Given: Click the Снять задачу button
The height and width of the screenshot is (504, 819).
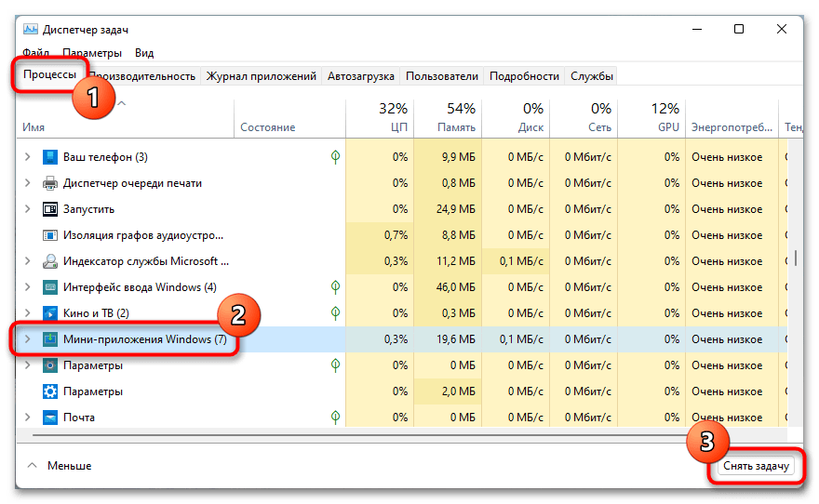Looking at the screenshot, I should coord(756,466).
